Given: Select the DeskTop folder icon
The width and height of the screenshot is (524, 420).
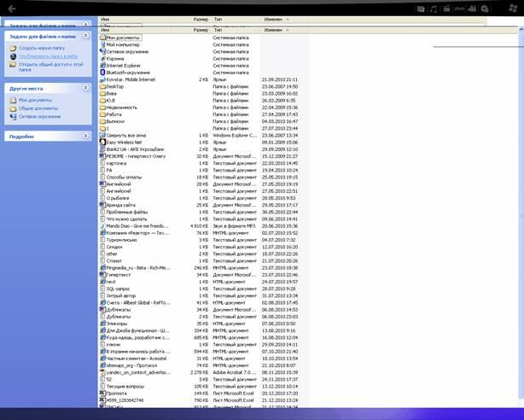Looking at the screenshot, I should (x=102, y=86).
